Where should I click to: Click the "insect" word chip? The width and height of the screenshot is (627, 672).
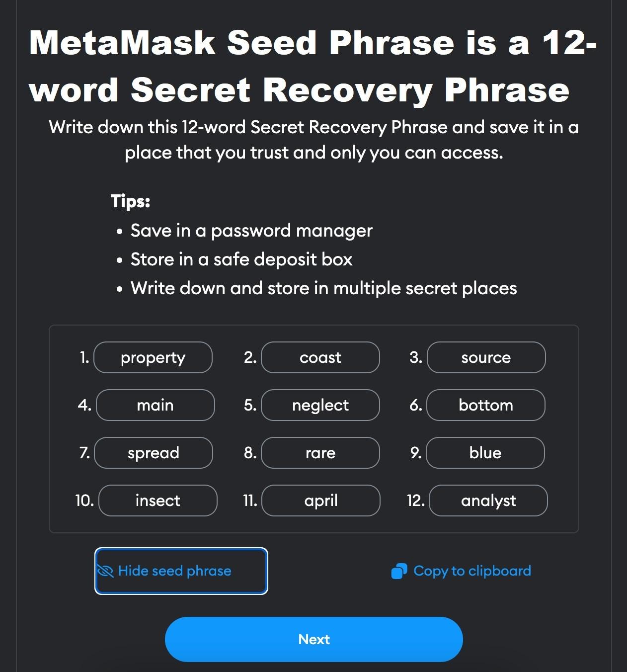tap(157, 501)
